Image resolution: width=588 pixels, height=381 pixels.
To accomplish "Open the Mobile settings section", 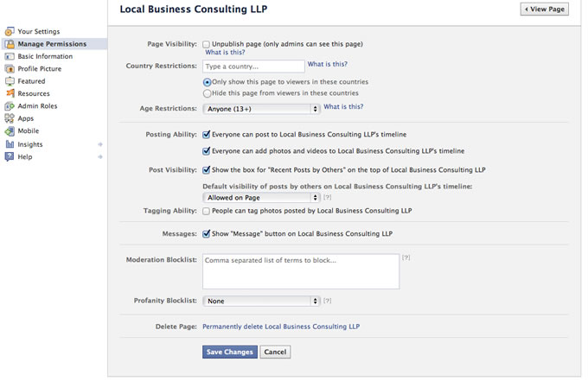I will click(29, 131).
